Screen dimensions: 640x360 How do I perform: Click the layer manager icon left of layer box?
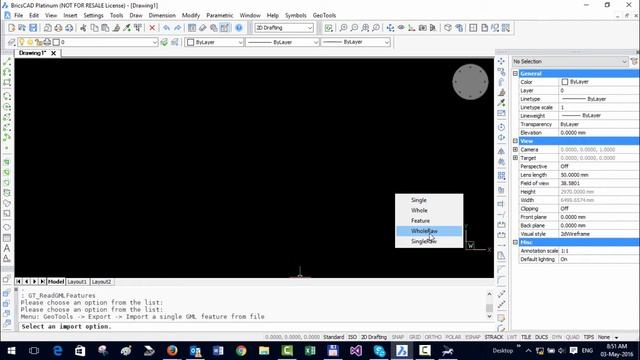11,42
